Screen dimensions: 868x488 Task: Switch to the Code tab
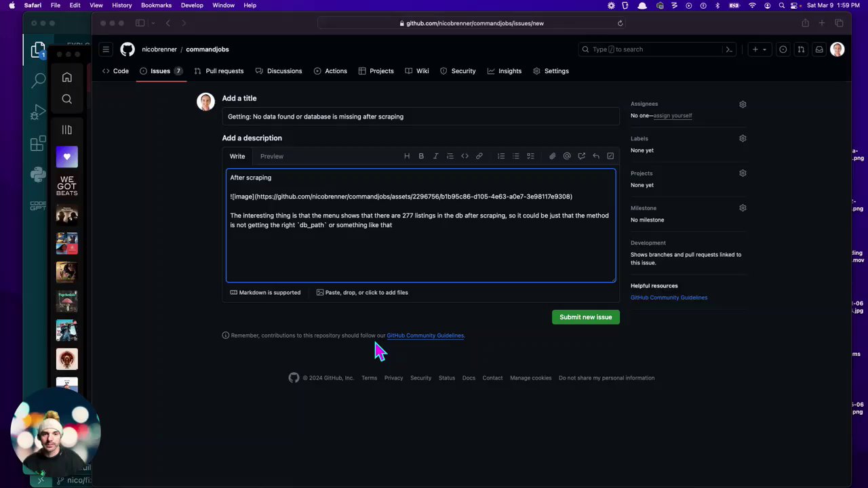coord(115,70)
